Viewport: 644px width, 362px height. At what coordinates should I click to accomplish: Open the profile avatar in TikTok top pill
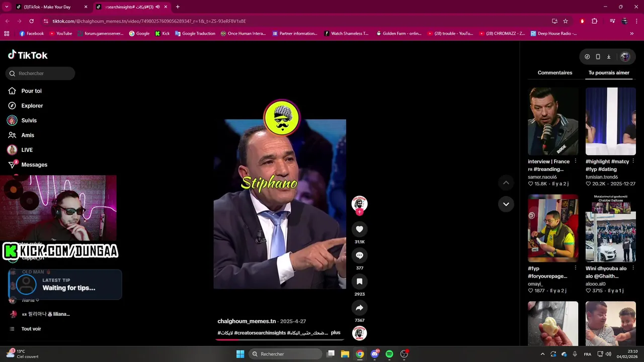(x=625, y=57)
